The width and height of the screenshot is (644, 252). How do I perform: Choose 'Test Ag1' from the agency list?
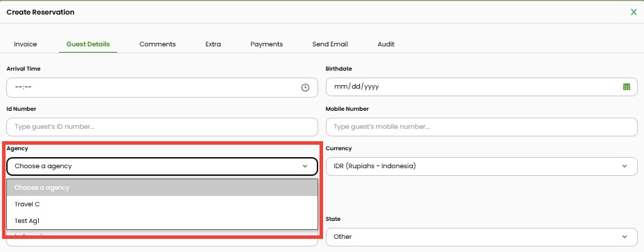(162, 221)
